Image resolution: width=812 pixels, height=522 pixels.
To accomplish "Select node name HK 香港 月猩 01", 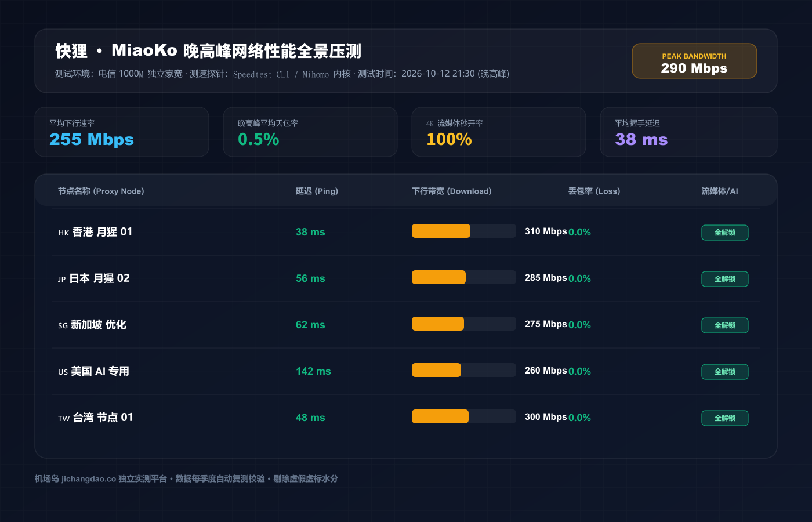I will [x=95, y=232].
